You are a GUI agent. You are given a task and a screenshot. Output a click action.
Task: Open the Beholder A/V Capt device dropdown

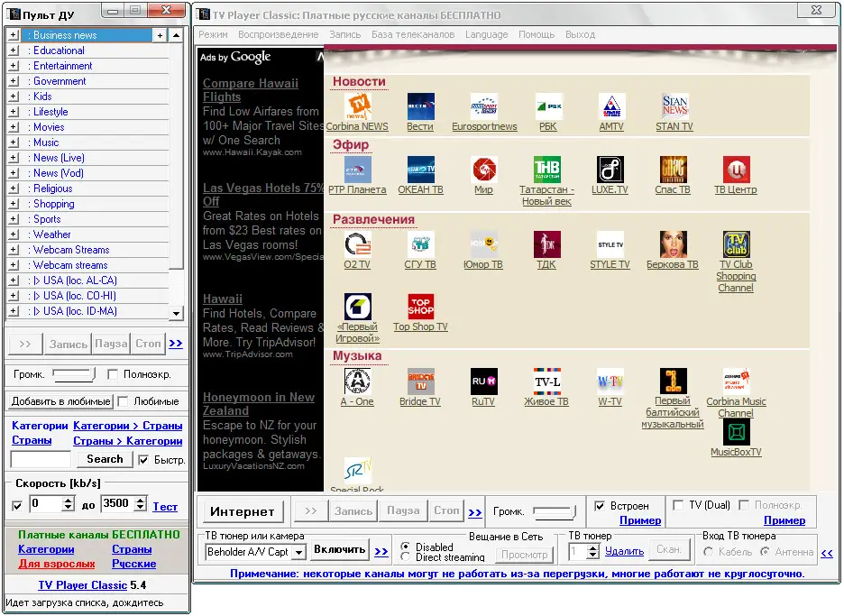point(300,552)
